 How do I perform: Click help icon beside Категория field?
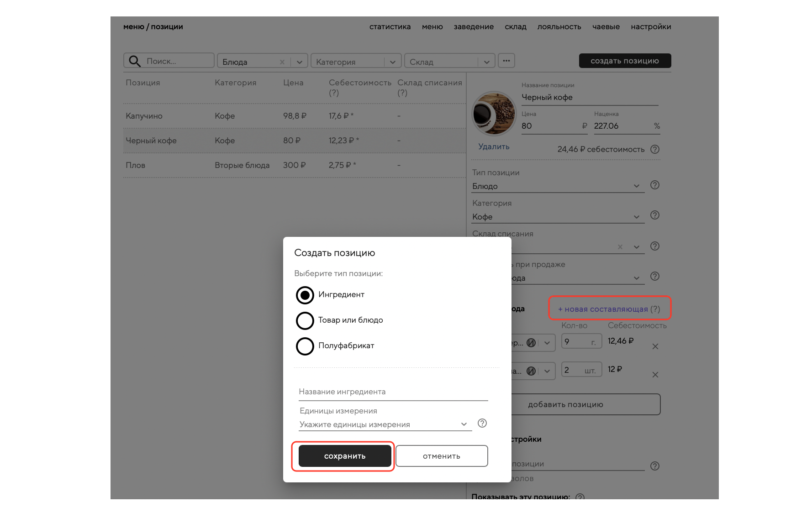tap(654, 215)
